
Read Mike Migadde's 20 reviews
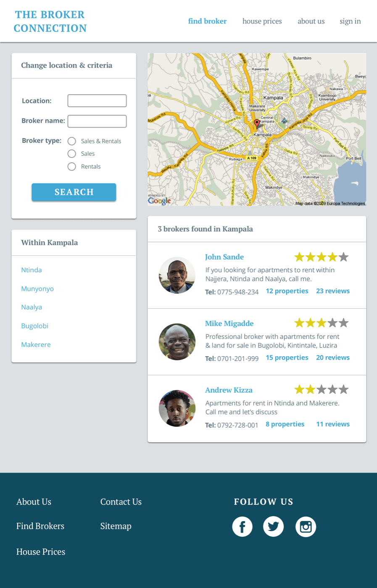[333, 357]
